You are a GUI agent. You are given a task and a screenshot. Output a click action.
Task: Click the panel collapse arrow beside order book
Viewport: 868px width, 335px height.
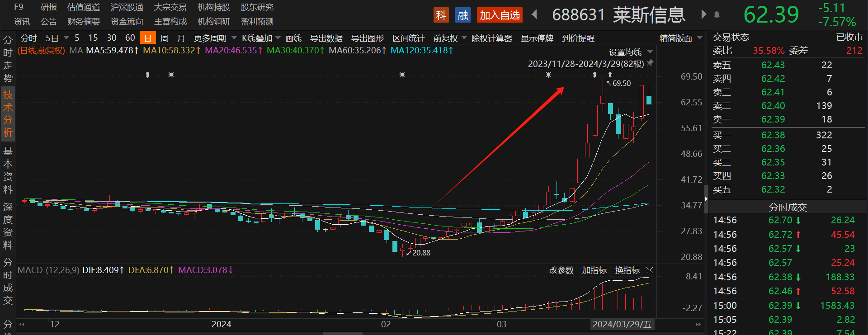(706, 198)
